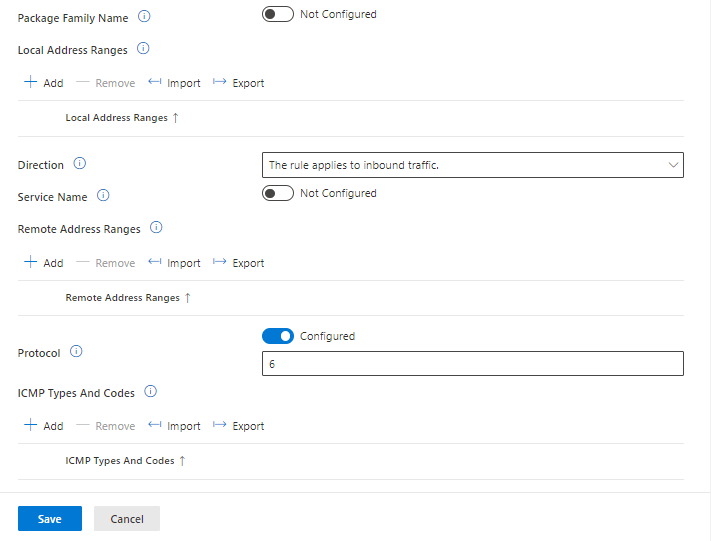The width and height of the screenshot is (711, 541).
Task: Click info icon next to Package Family Name
Action: (144, 17)
